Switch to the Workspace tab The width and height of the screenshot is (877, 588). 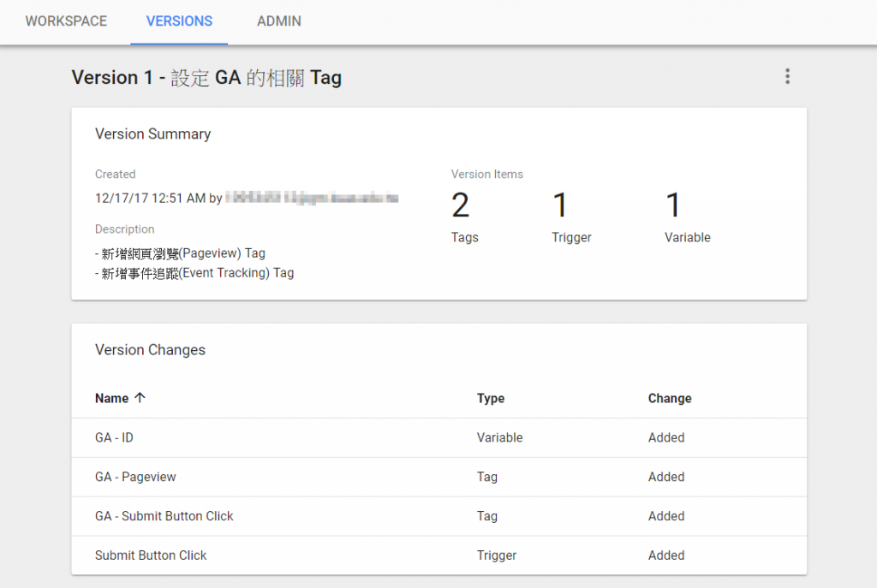(66, 21)
